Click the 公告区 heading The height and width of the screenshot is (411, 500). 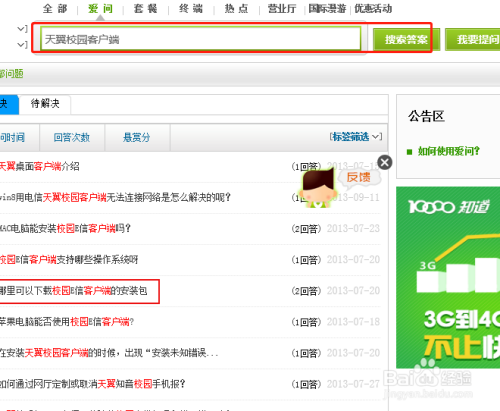[427, 116]
